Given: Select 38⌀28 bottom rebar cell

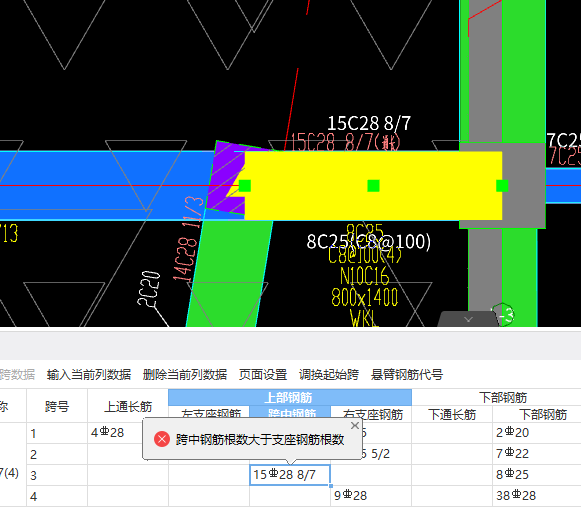Looking at the screenshot, I should tap(537, 496).
